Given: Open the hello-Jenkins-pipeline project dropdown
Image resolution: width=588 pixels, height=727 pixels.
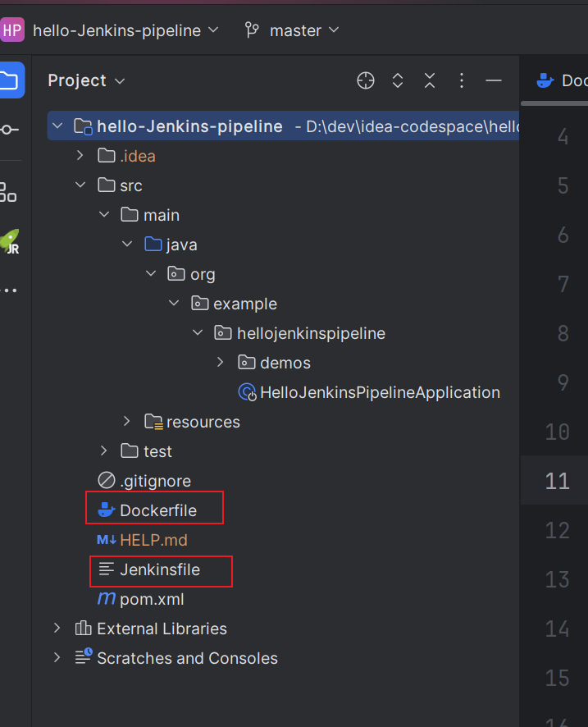Looking at the screenshot, I should pos(125,30).
